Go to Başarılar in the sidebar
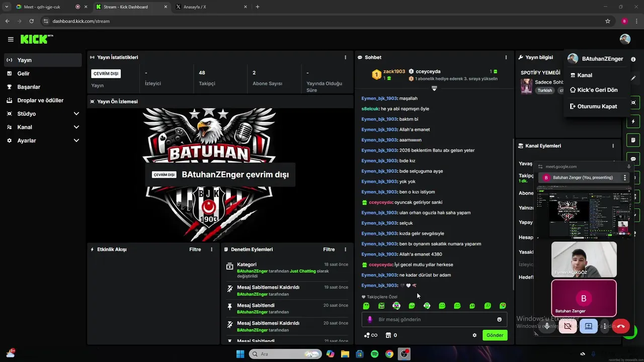The image size is (644, 362). tap(43, 87)
